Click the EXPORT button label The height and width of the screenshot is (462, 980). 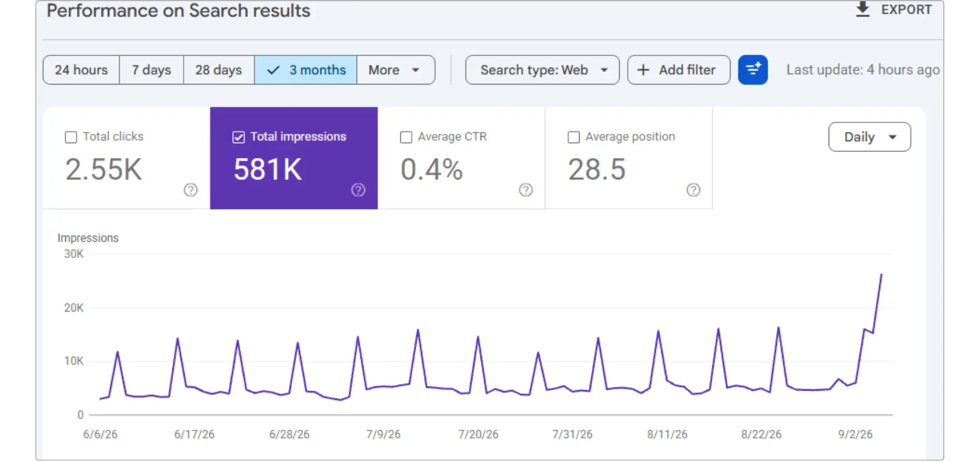point(906,10)
